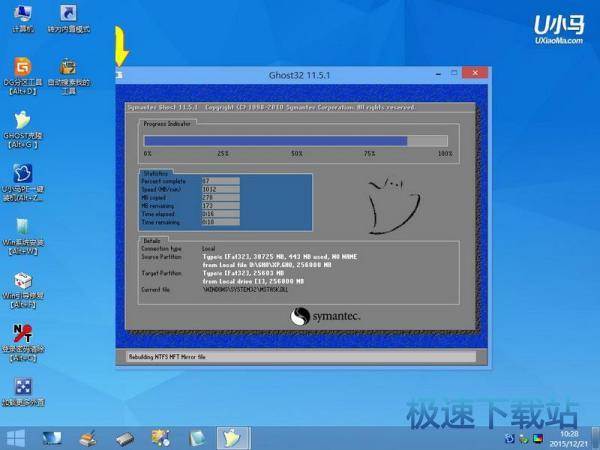This screenshot has width=600, height=450.
Task: Launch DG分区工具 (Alt+D) desktop icon
Action: click(23, 76)
